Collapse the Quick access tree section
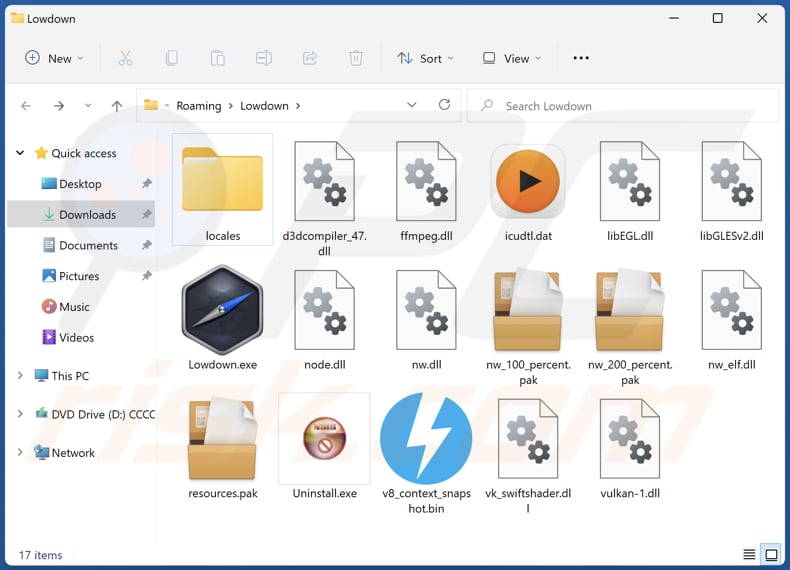The height and width of the screenshot is (570, 790). click(20, 153)
